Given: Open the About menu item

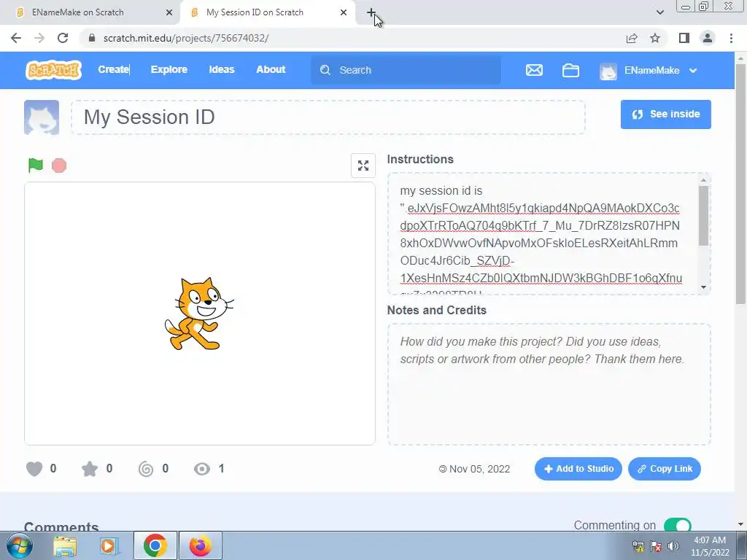Looking at the screenshot, I should (271, 69).
